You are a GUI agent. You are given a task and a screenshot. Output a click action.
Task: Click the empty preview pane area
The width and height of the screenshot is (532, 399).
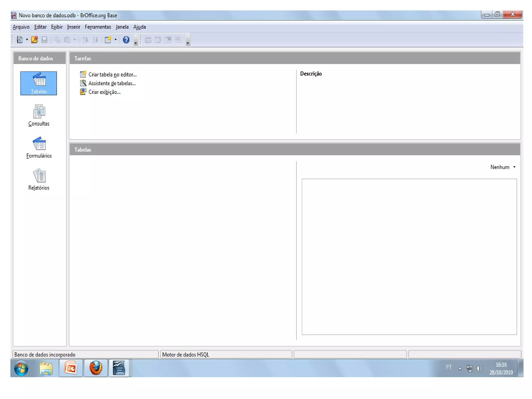[409, 257]
